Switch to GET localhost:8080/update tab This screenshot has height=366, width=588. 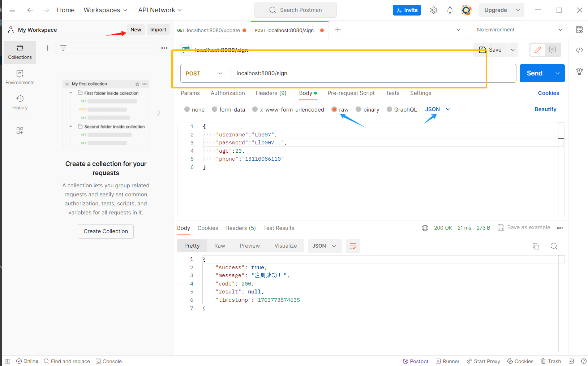pos(212,30)
